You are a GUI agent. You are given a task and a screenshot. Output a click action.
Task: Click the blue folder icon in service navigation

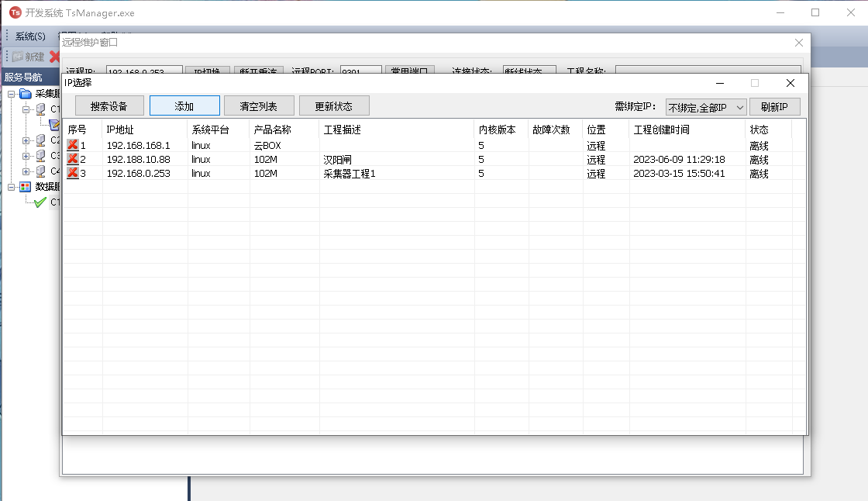[26, 94]
